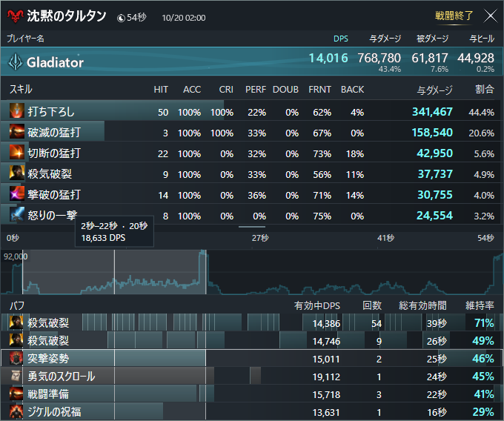The width and height of the screenshot is (504, 421).
Task: Click the ACC column header
Action: (x=192, y=90)
